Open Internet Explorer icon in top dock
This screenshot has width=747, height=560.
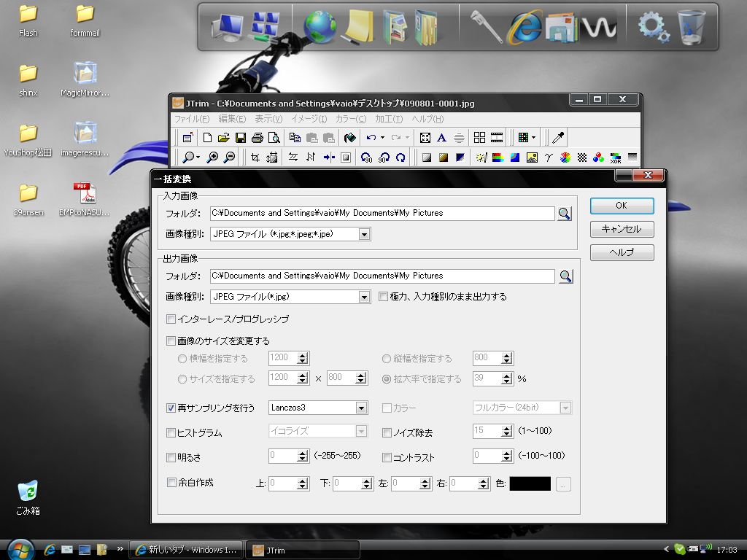click(x=525, y=27)
